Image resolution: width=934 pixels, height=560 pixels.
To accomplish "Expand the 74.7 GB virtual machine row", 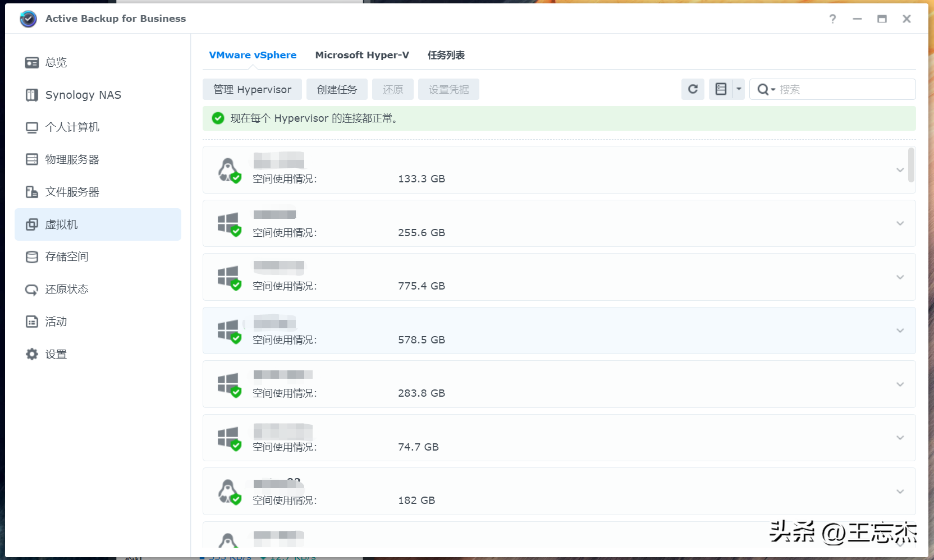I will coord(900,438).
